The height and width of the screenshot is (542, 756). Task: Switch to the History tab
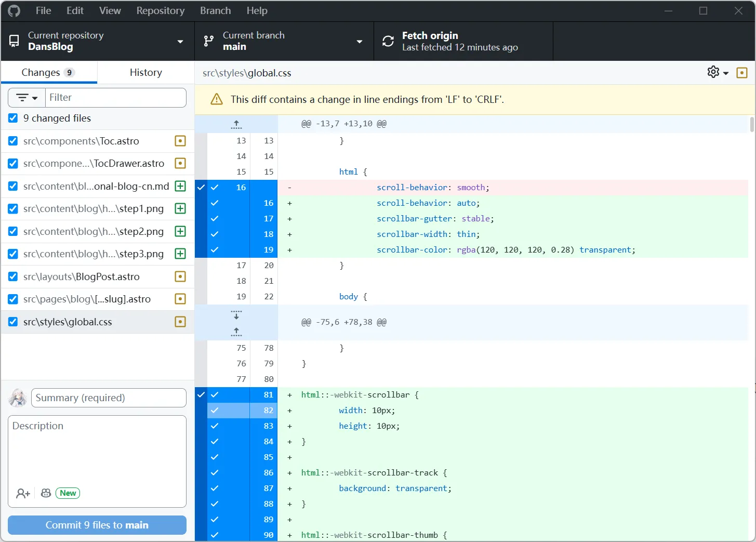point(145,72)
